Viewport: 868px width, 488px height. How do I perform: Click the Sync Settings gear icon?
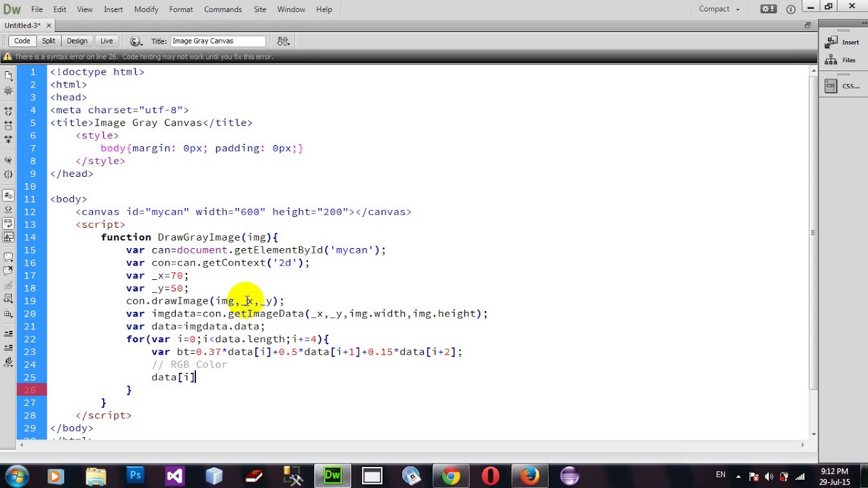tap(768, 9)
